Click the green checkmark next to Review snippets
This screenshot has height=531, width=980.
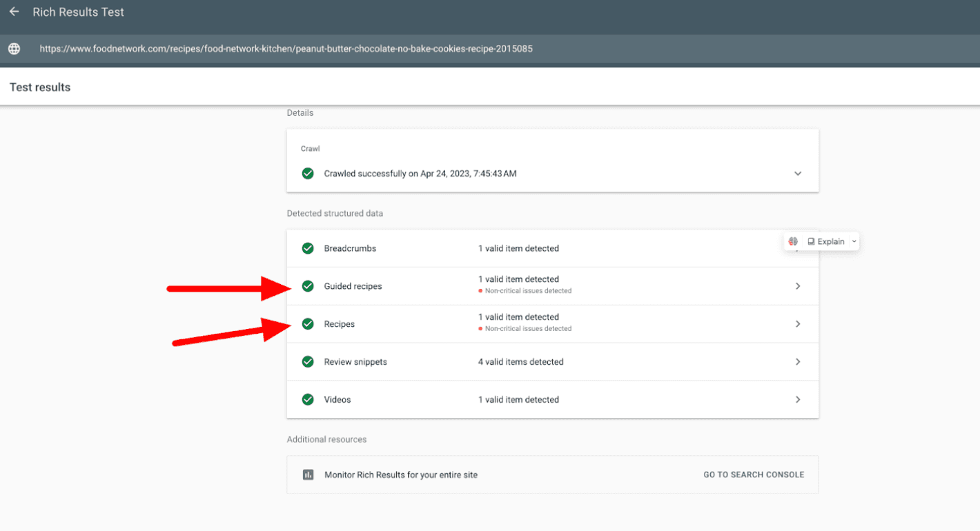[x=308, y=362]
